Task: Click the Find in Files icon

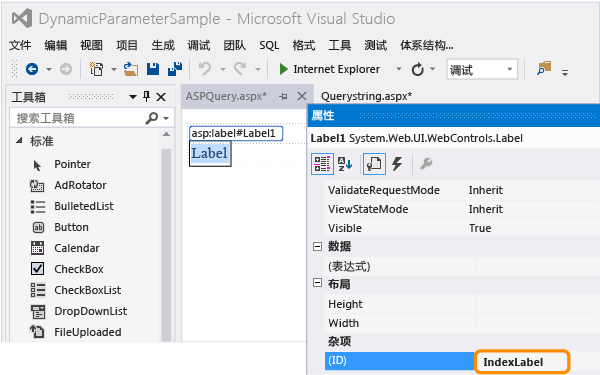Action: [x=544, y=68]
